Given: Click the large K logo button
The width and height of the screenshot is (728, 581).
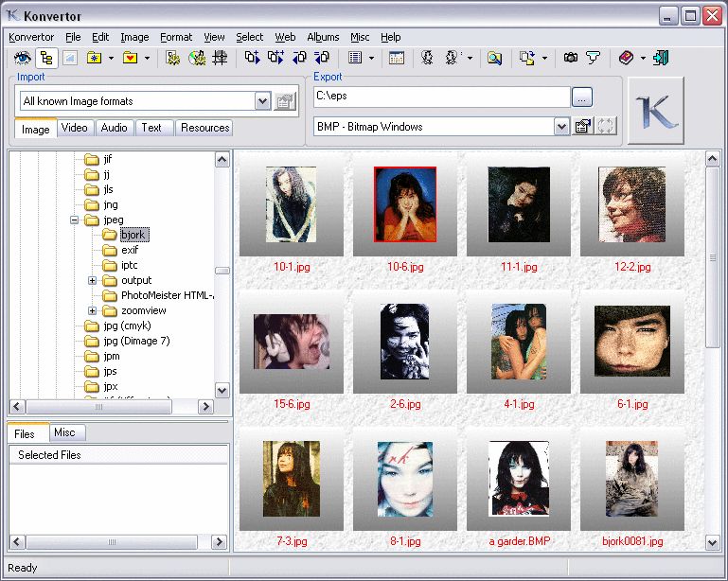Looking at the screenshot, I should click(x=655, y=111).
